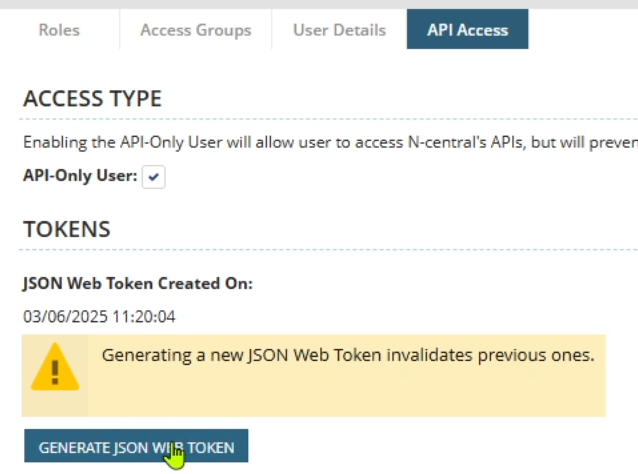Go to the User Details tab
The height and width of the screenshot is (474, 638).
coord(339,30)
